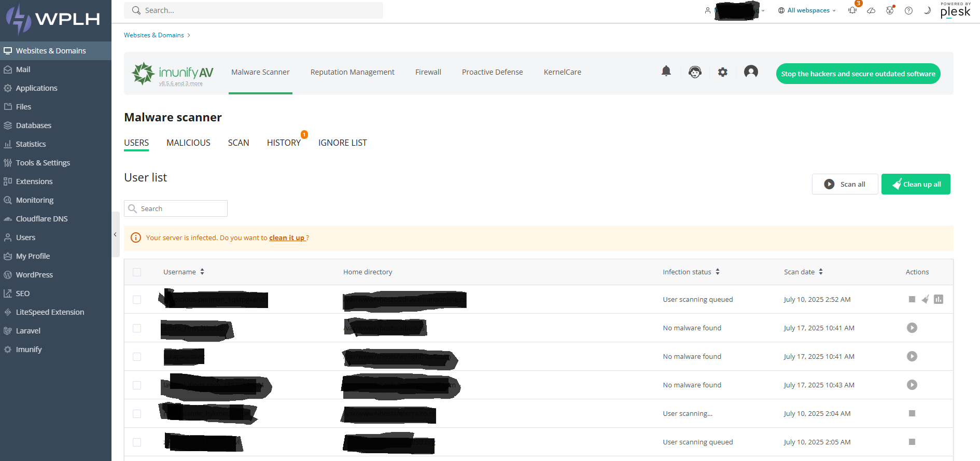Open the All webspaces dropdown
The height and width of the screenshot is (461, 980).
point(807,10)
